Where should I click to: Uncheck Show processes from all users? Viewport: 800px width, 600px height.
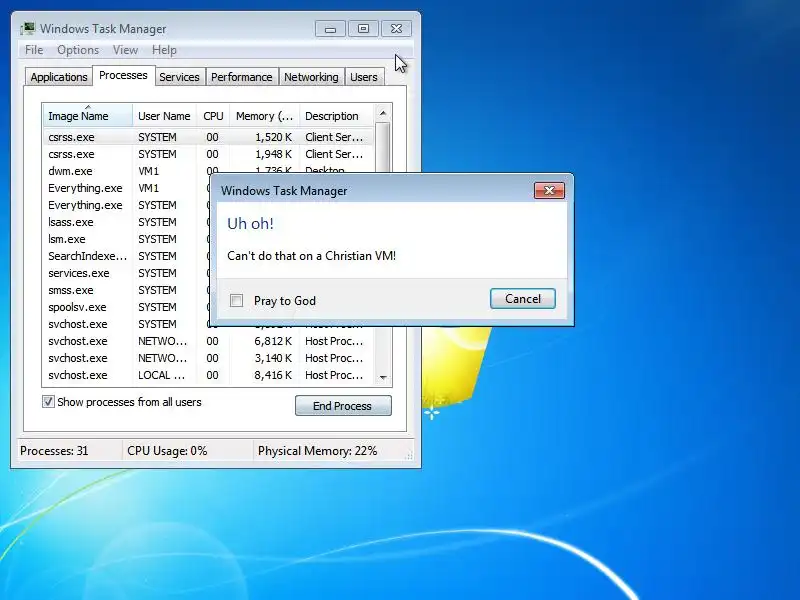point(48,402)
